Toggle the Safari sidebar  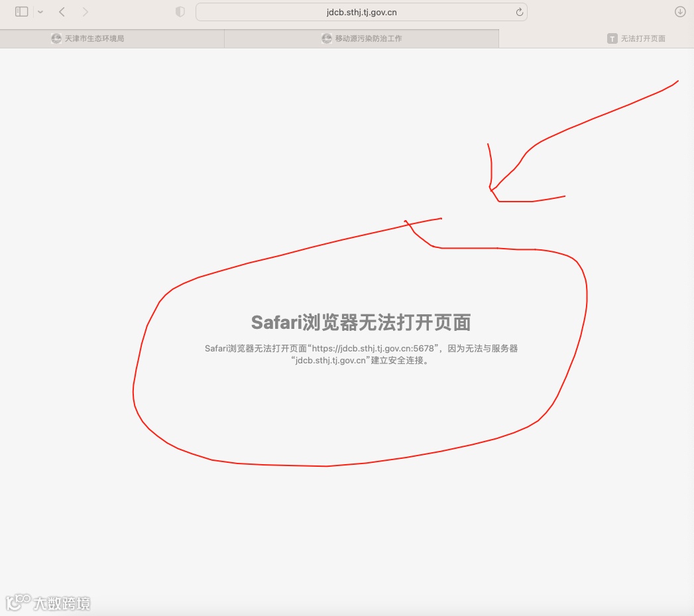tap(21, 12)
